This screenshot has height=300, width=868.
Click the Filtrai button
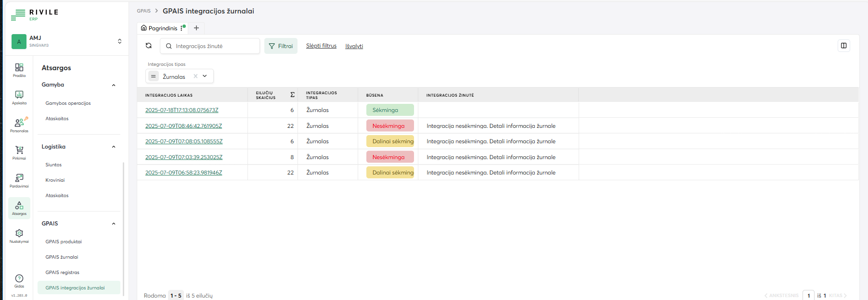click(x=281, y=46)
